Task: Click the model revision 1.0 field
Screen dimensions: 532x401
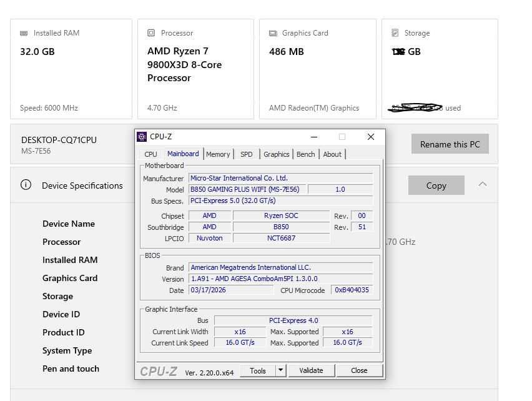Action: 340,189
